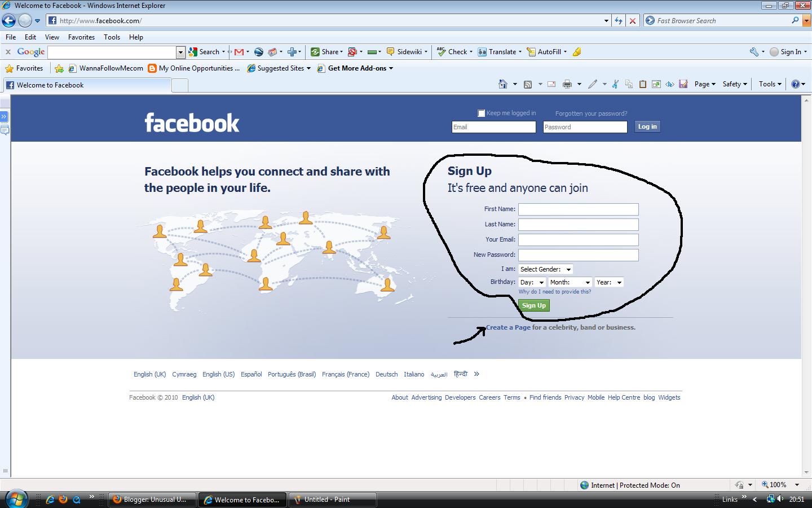Click the Read Mail envelope icon
Image resolution: width=812 pixels, height=508 pixels.
click(551, 84)
